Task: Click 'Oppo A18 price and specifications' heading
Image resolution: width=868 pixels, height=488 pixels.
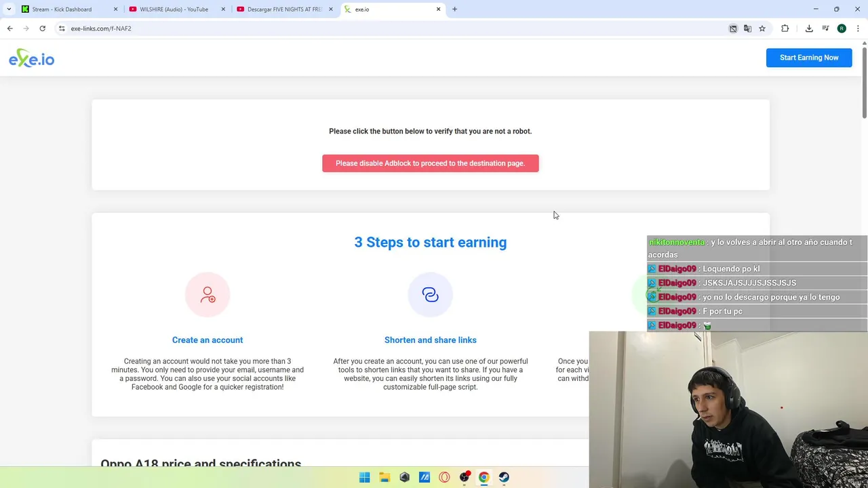Action: [201, 464]
